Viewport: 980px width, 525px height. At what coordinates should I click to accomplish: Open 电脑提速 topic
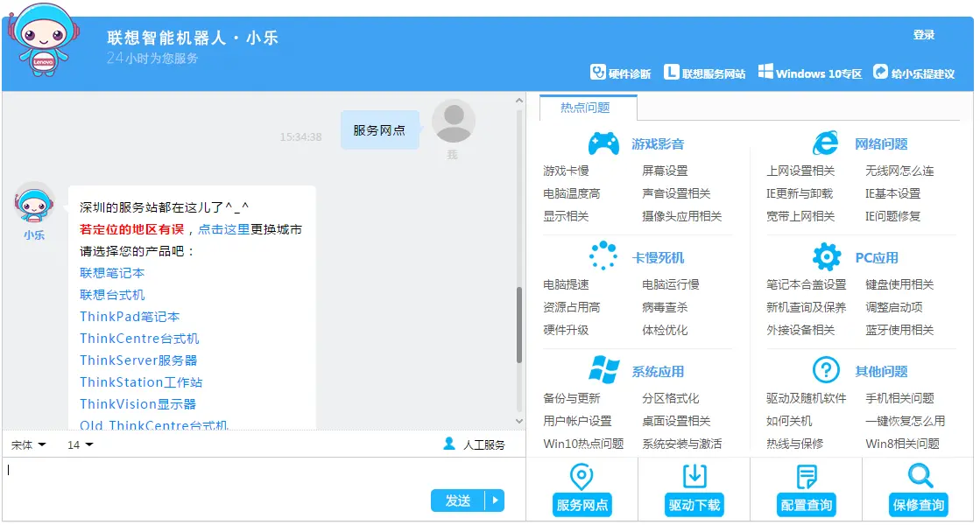[566, 284]
